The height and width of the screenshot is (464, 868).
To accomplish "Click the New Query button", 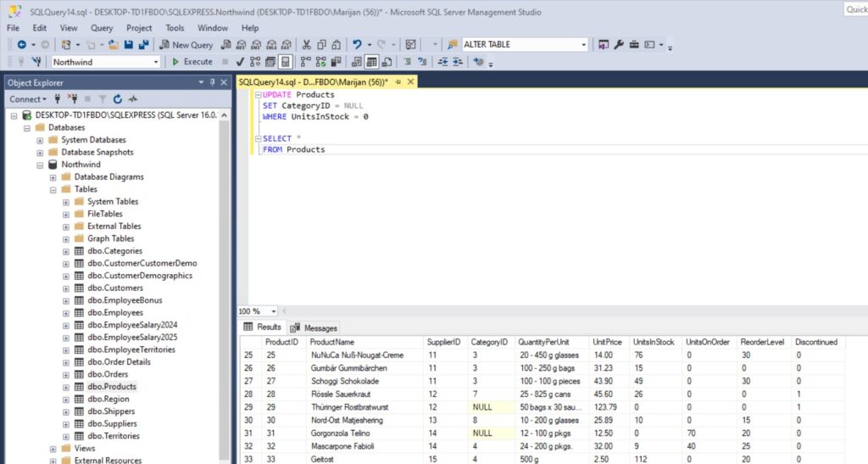I will [186, 45].
